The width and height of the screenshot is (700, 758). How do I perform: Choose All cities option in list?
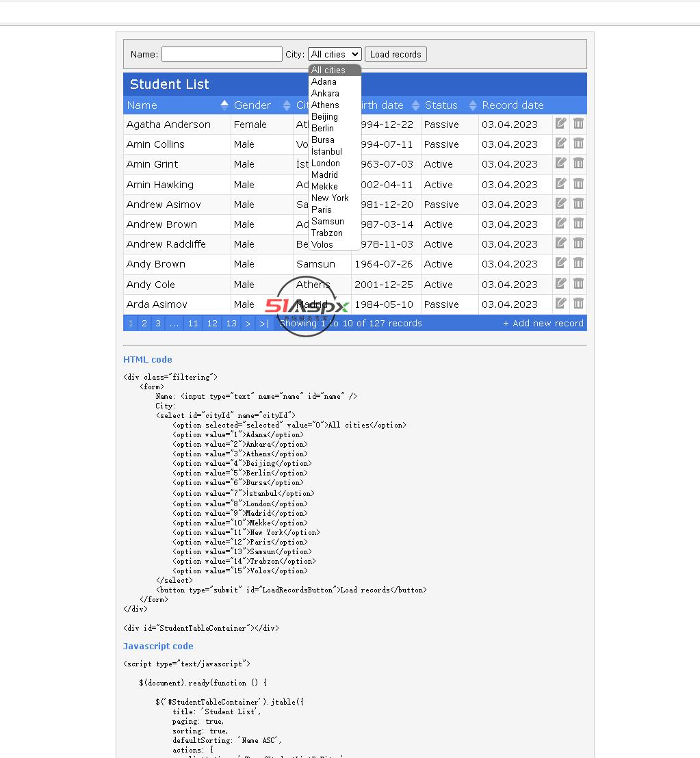click(335, 70)
